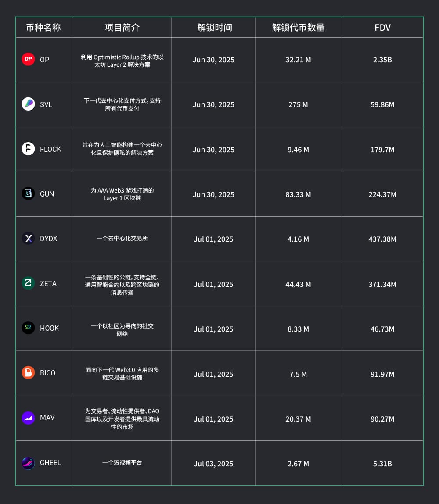Screen dimensions: 439x504
Task: Click the 解锁代币数量 header
Action: point(298,28)
